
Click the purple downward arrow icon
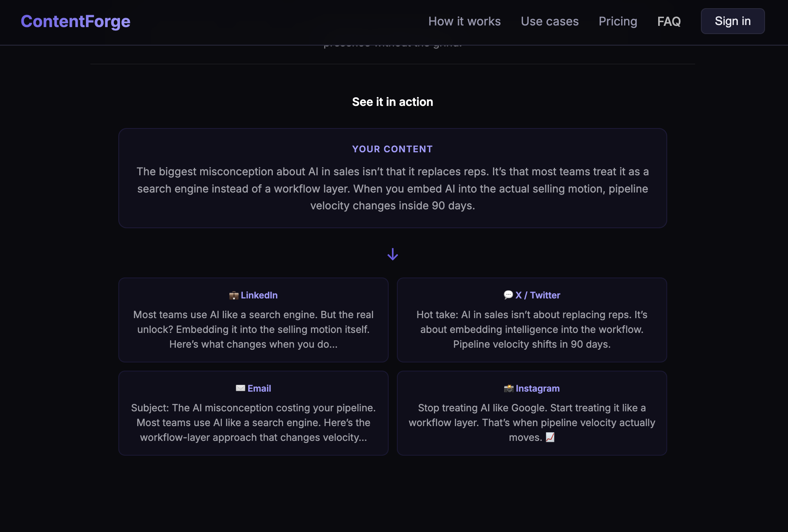coord(392,254)
